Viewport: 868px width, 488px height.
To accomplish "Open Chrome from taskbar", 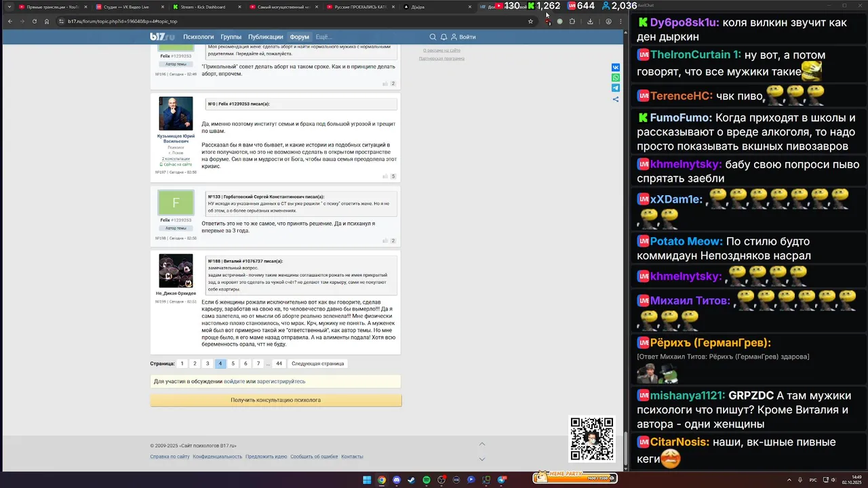I will 382,480.
